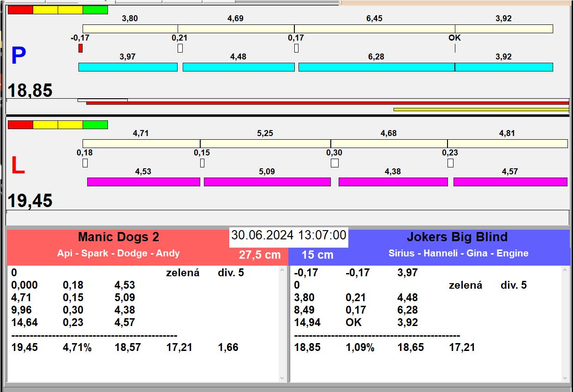Select the 14,94 OK 3,92 row in results

tap(356, 322)
